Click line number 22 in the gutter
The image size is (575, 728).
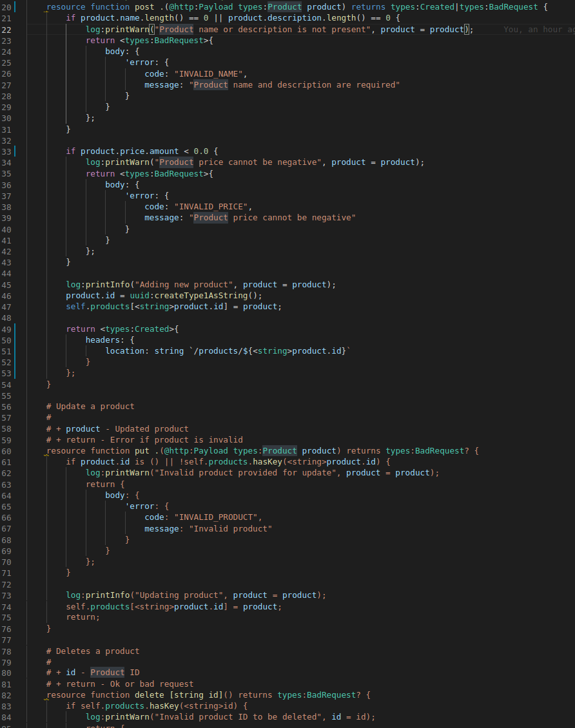click(6, 30)
